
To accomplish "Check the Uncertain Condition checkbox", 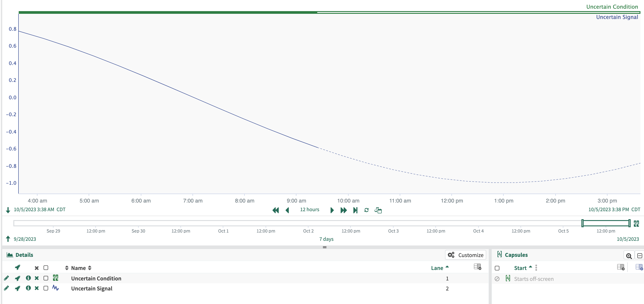I will pyautogui.click(x=46, y=278).
